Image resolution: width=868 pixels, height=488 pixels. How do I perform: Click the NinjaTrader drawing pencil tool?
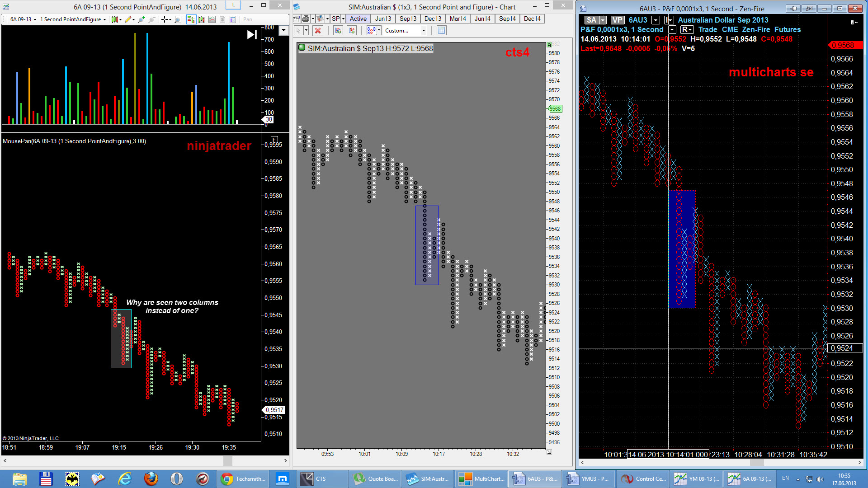click(128, 19)
